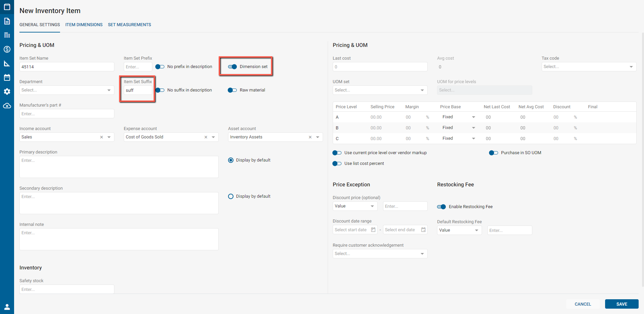
Task: Click the Save button
Action: [x=622, y=304]
